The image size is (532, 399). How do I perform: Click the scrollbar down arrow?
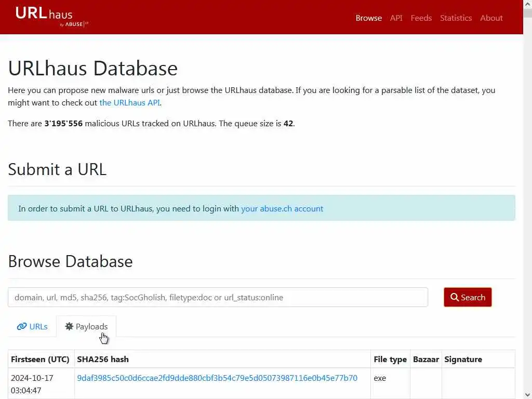click(528, 395)
